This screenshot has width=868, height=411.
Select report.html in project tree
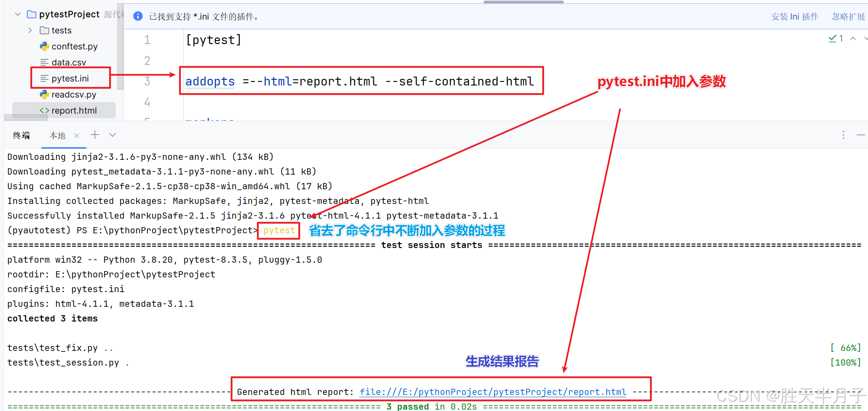[x=74, y=110]
